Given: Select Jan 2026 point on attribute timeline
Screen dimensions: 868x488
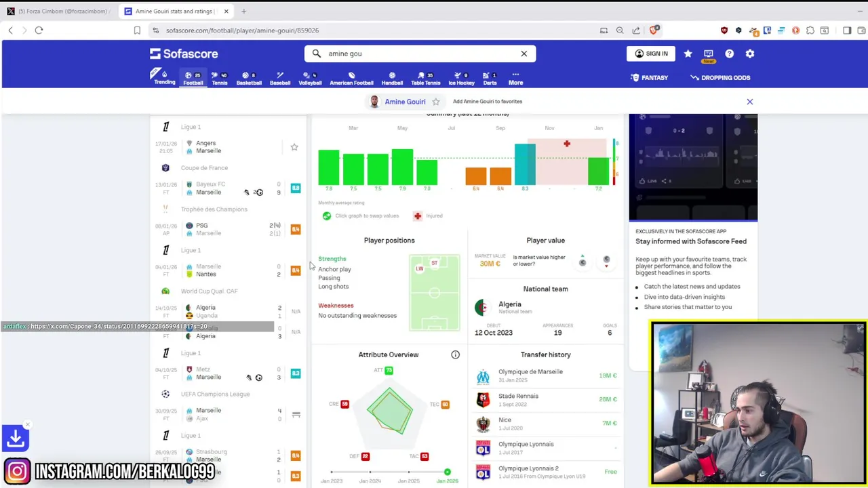Looking at the screenshot, I should [448, 472].
